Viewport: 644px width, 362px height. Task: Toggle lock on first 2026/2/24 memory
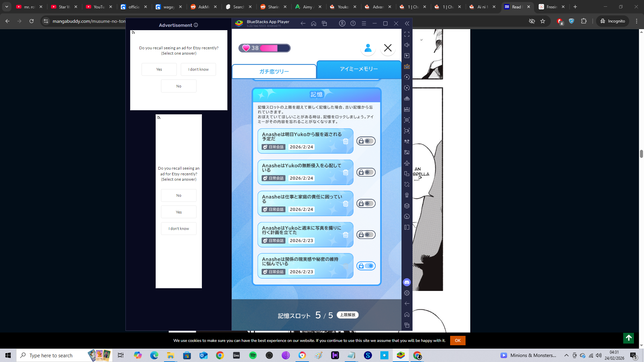(x=366, y=141)
